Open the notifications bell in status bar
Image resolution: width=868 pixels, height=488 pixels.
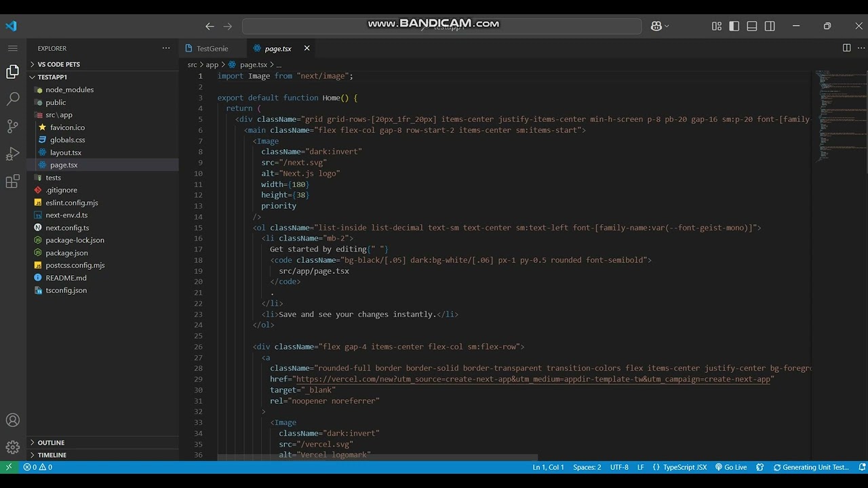[x=862, y=467]
